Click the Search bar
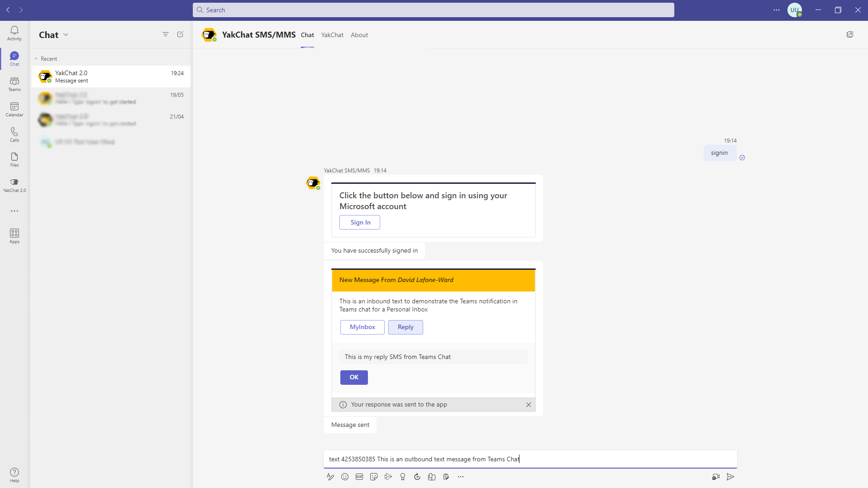The height and width of the screenshot is (488, 868). (434, 10)
